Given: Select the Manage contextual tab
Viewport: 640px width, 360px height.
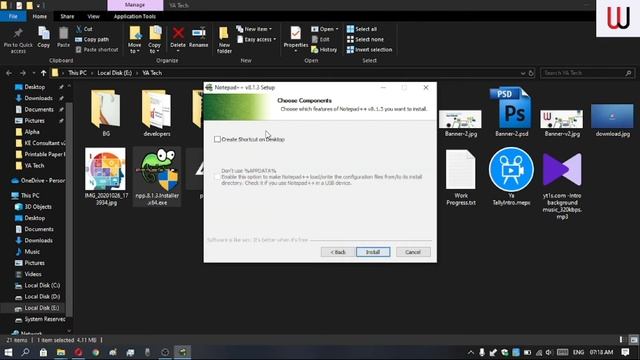Looking at the screenshot, I should point(135,5).
